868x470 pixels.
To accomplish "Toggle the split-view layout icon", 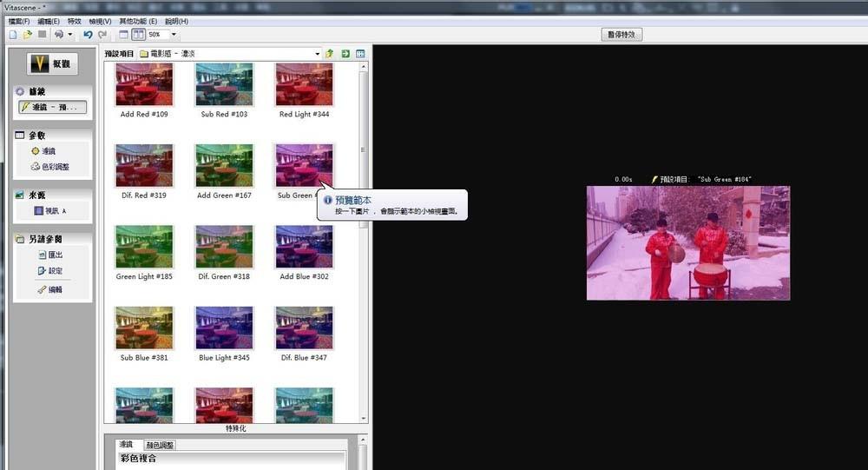I will (x=137, y=35).
